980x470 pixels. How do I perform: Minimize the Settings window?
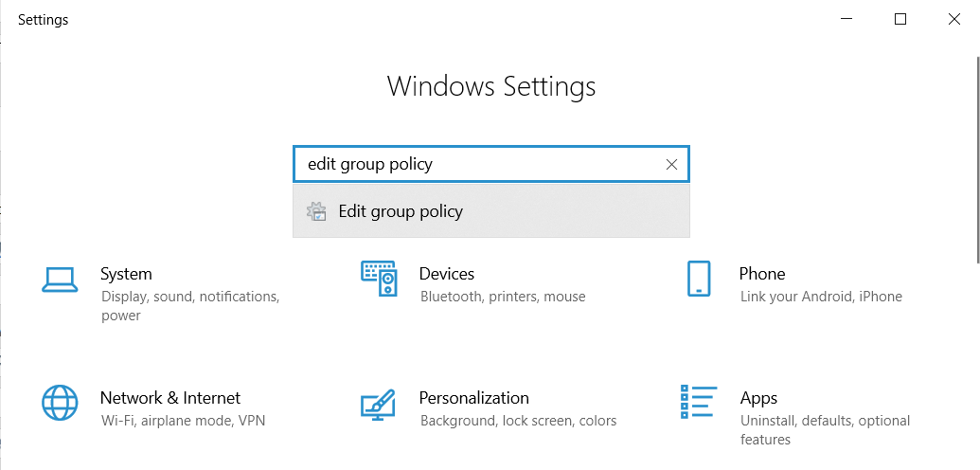coord(846,19)
